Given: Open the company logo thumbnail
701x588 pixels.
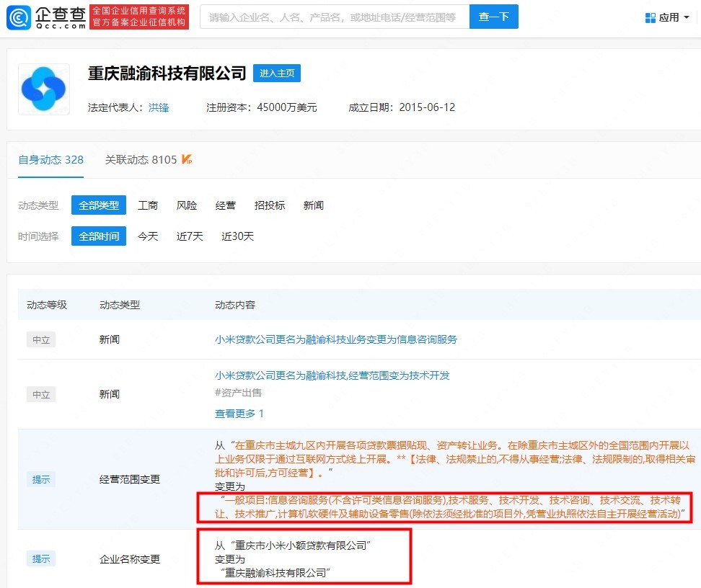Looking at the screenshot, I should [44, 89].
